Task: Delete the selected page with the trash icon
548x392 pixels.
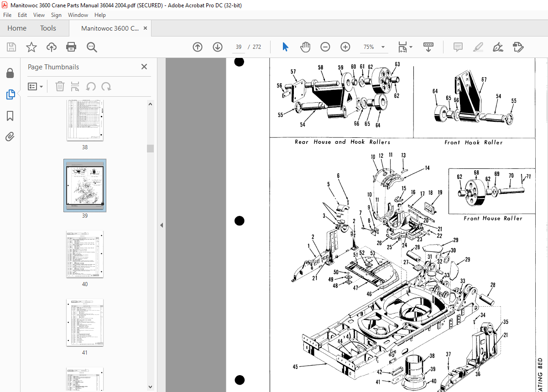Action: point(60,86)
